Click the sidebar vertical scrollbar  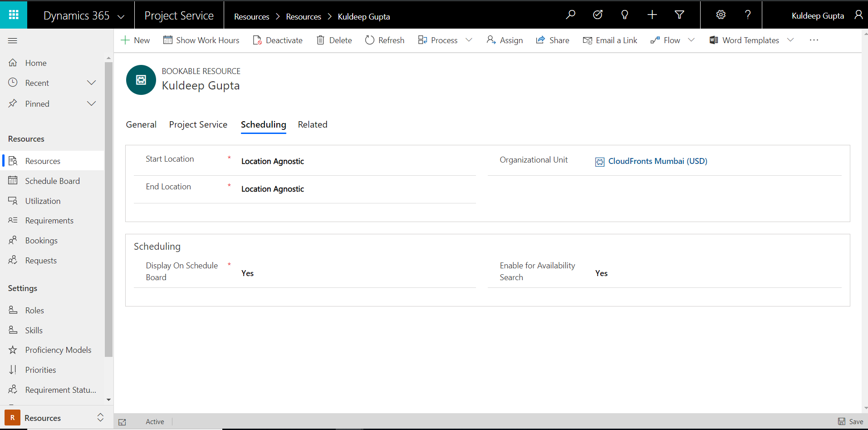108,210
